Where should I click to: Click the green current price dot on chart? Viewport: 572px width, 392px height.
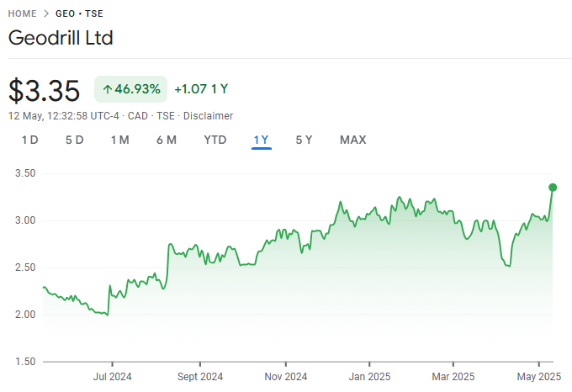click(553, 188)
